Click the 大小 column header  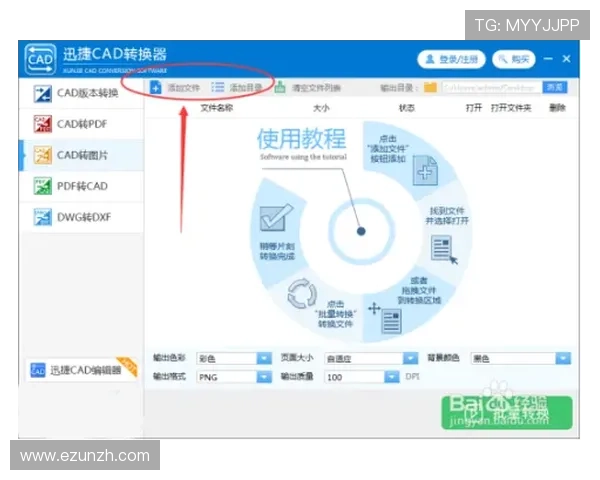(x=321, y=108)
